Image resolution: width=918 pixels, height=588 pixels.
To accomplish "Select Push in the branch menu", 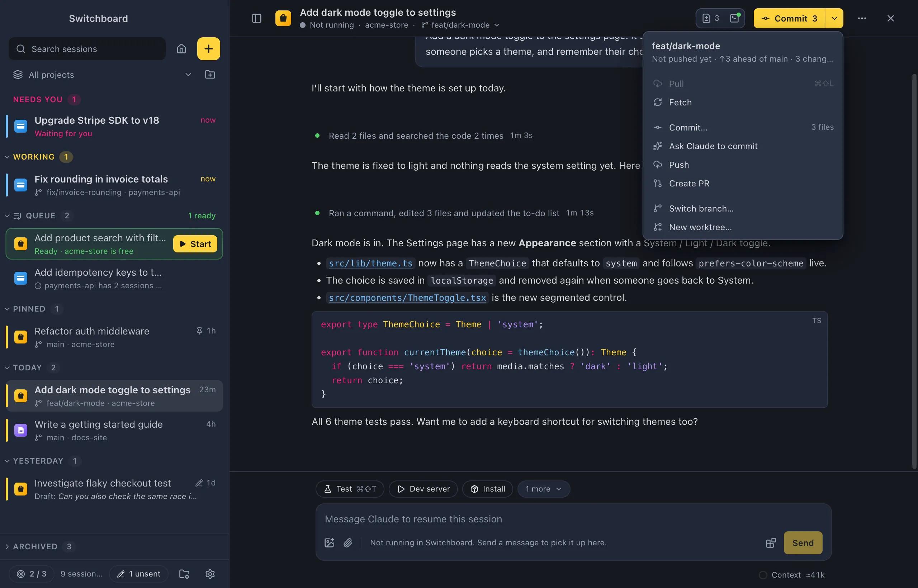I will 743,165.
